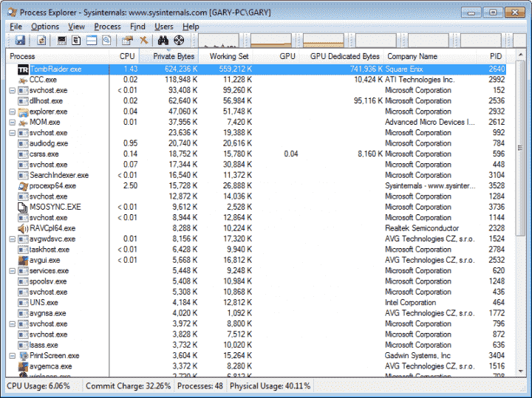Click the MSOSYNC.EXE document icon

(23, 207)
